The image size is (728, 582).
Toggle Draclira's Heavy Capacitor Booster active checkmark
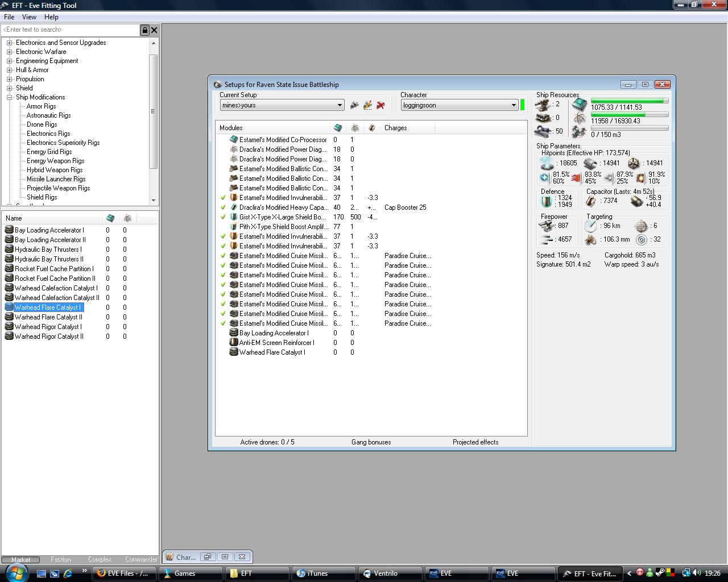224,207
